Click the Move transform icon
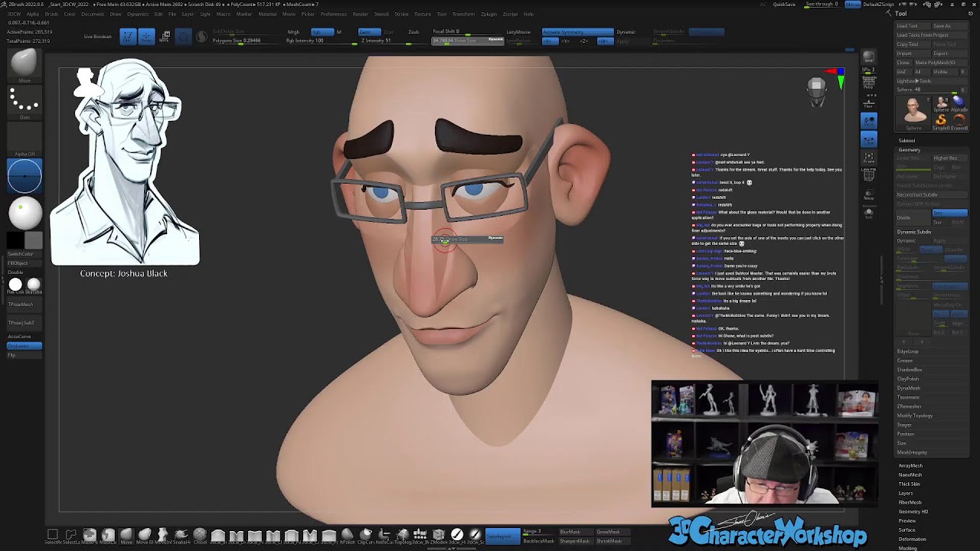 pos(165,36)
